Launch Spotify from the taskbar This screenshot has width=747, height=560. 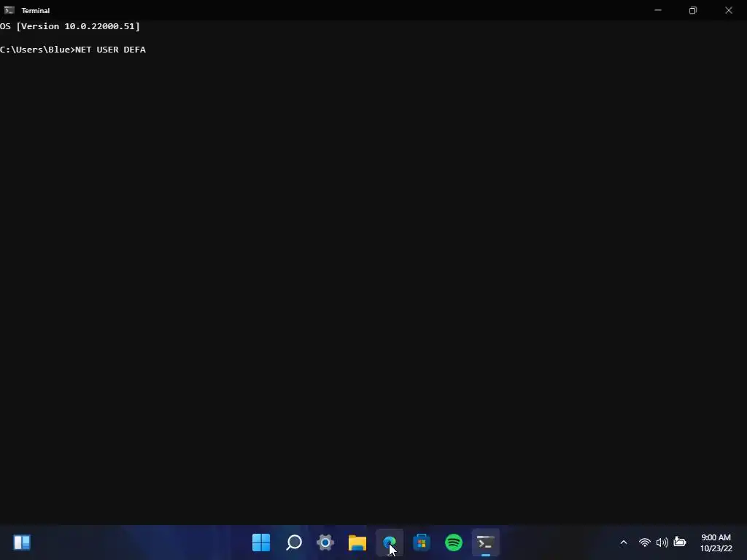[x=454, y=542]
